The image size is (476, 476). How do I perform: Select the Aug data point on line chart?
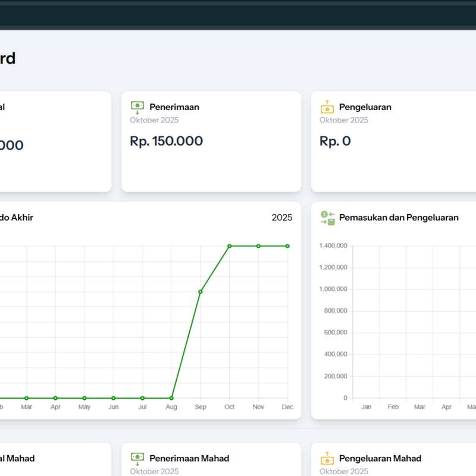tap(171, 398)
